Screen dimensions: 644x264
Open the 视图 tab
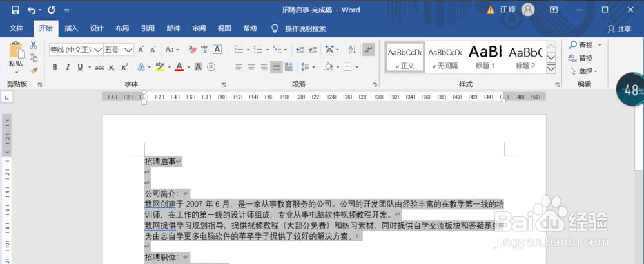click(224, 28)
